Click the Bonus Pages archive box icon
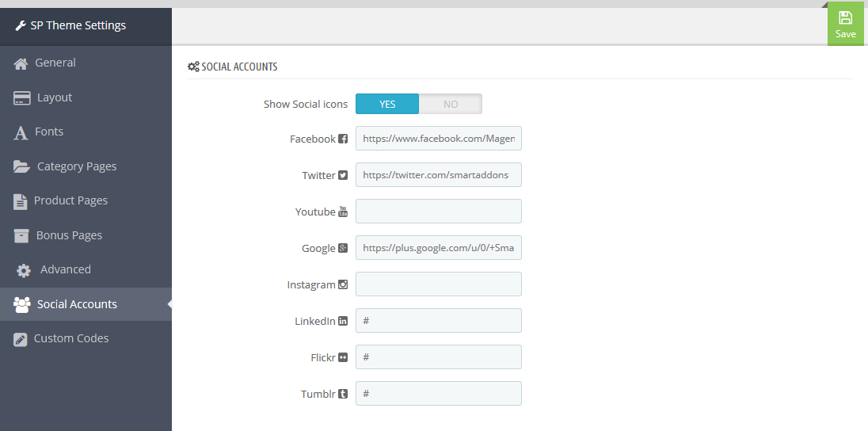 pos(21,235)
